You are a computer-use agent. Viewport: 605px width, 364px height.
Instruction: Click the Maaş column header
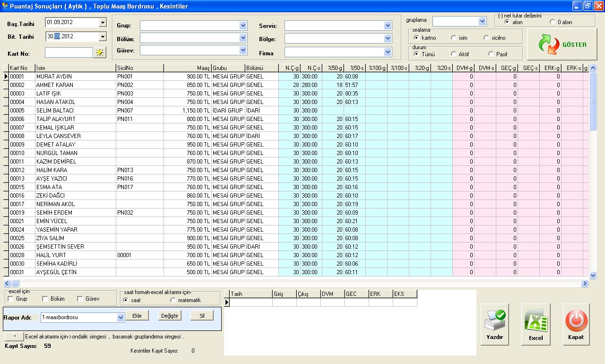pos(187,68)
